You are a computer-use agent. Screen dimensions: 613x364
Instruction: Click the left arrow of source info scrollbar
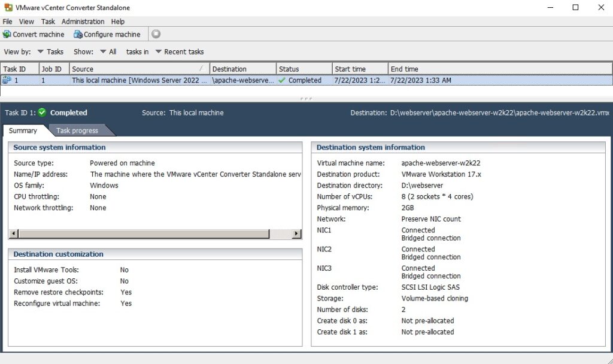(x=14, y=234)
